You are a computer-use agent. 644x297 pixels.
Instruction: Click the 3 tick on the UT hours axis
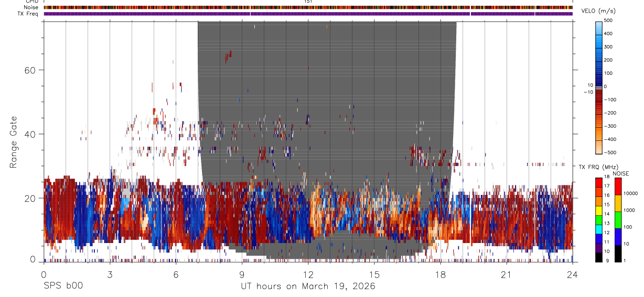110,274
